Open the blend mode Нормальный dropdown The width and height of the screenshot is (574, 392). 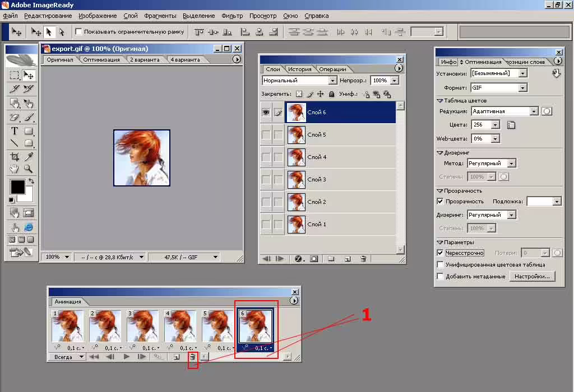pos(332,81)
